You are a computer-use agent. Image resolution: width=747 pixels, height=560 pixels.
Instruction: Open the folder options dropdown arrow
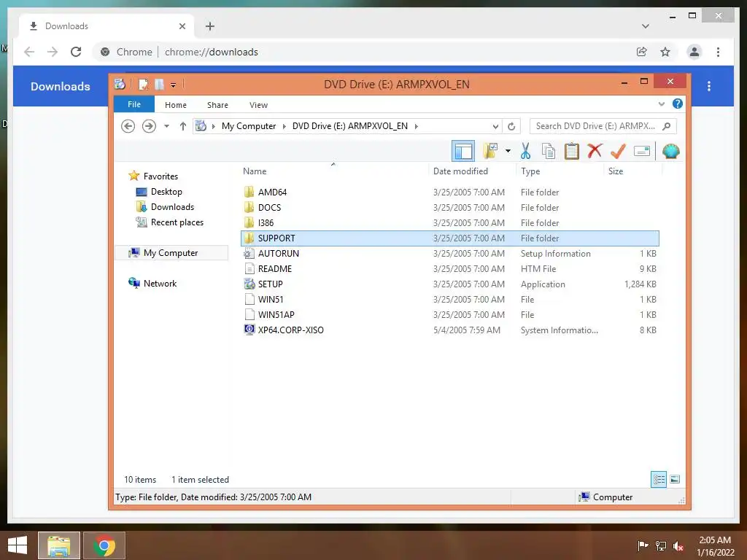click(x=508, y=152)
